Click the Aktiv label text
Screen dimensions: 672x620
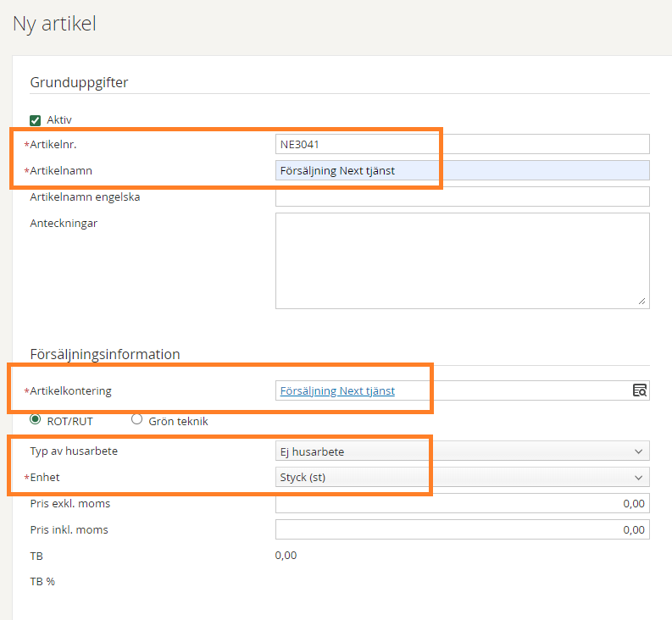coord(59,120)
